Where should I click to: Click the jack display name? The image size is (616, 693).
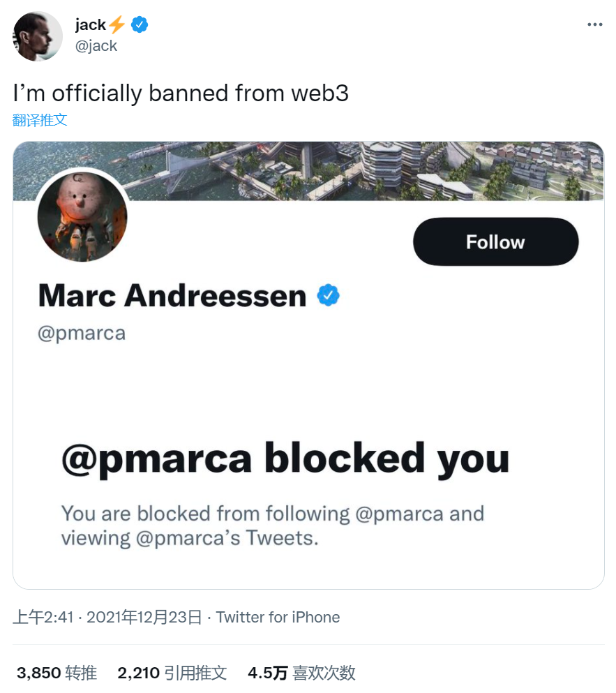(91, 24)
